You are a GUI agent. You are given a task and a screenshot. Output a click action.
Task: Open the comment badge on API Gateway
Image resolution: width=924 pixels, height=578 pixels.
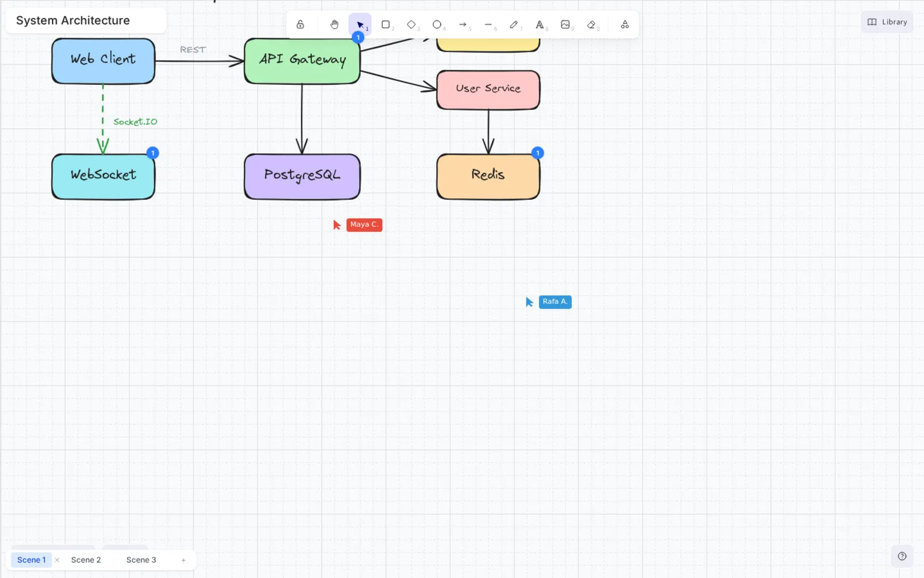(x=358, y=37)
